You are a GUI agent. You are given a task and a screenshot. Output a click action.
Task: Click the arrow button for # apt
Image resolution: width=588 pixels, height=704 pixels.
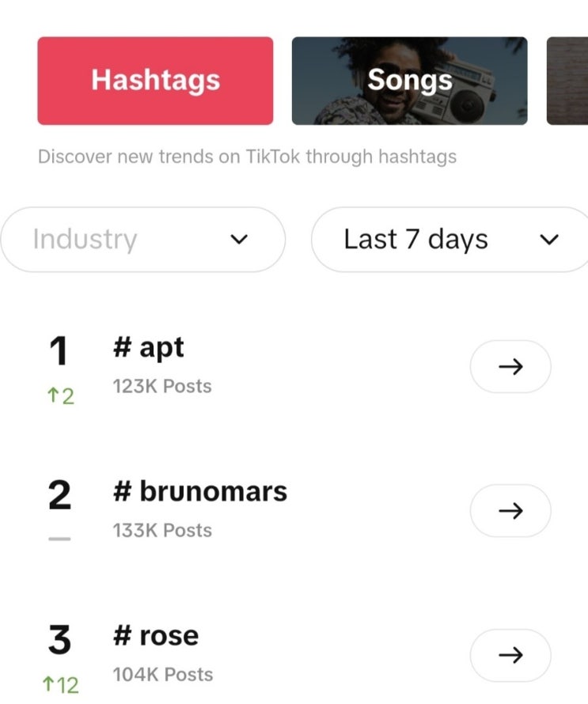tap(510, 366)
